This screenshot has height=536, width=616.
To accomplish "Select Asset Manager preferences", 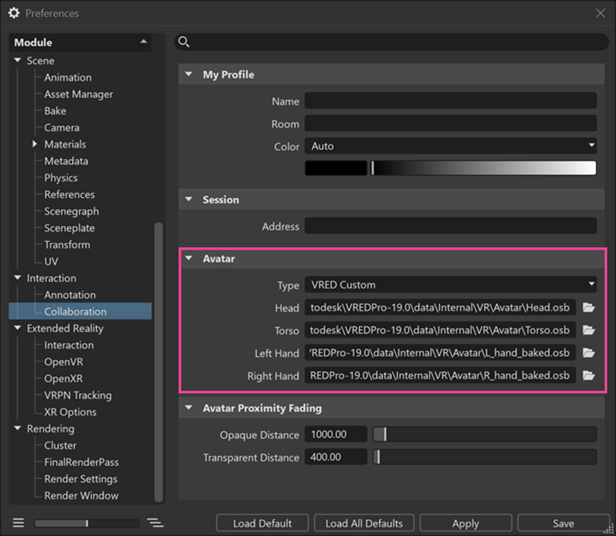I will [x=79, y=94].
